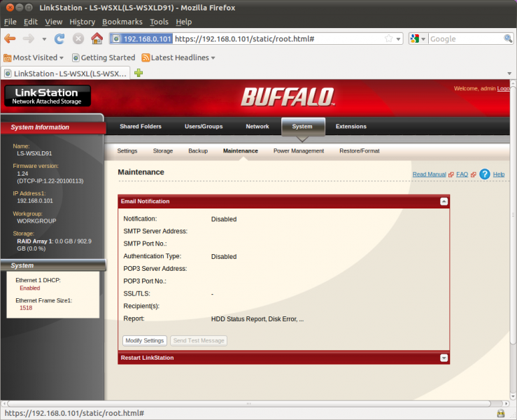Click the LinkStation browser tab
Viewport: 517px width, 420px height.
coord(66,73)
